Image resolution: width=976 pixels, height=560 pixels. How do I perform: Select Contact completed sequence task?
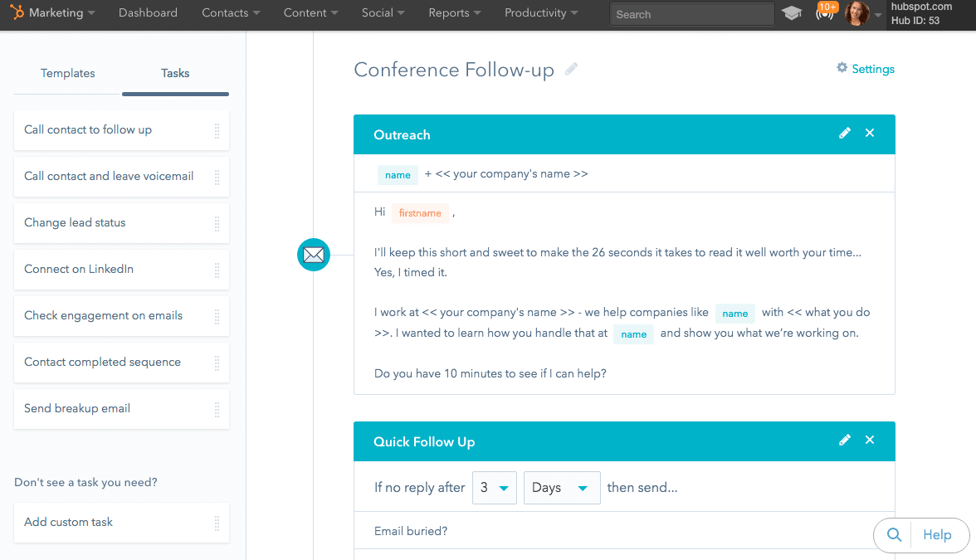click(x=121, y=362)
